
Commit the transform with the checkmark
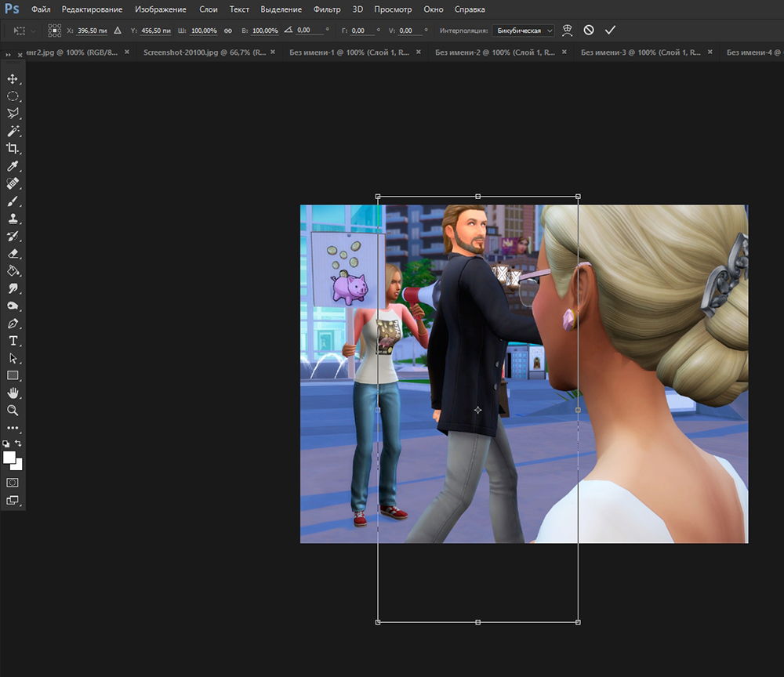611,31
